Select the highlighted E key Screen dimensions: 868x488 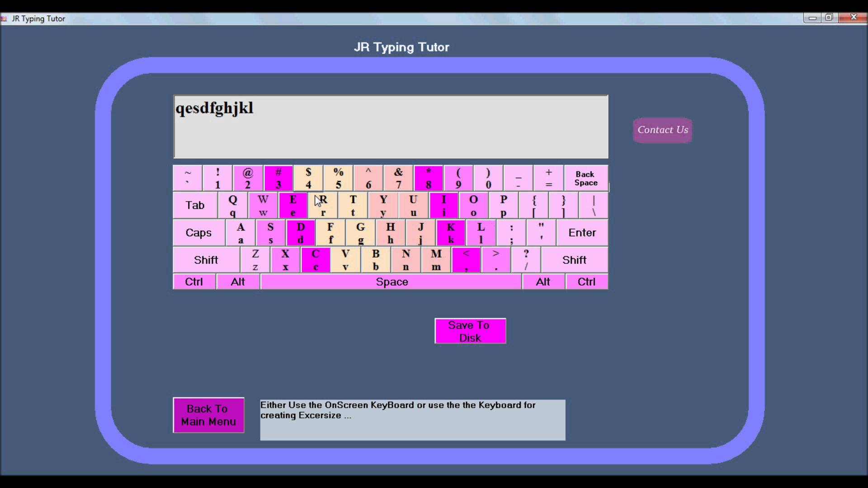tap(292, 205)
